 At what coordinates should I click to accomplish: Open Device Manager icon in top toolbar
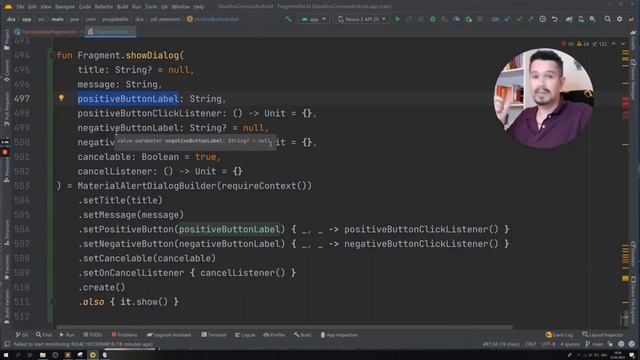tap(581, 19)
